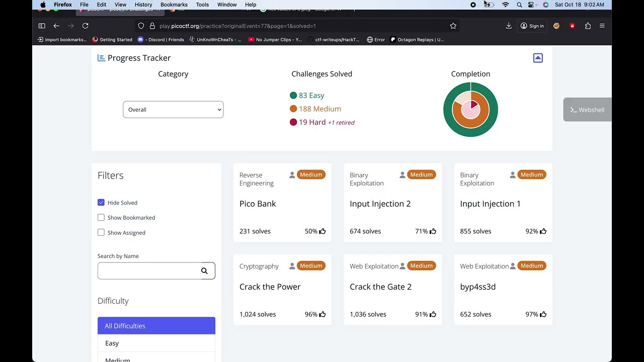Open the Overall category dropdown

[173, 110]
